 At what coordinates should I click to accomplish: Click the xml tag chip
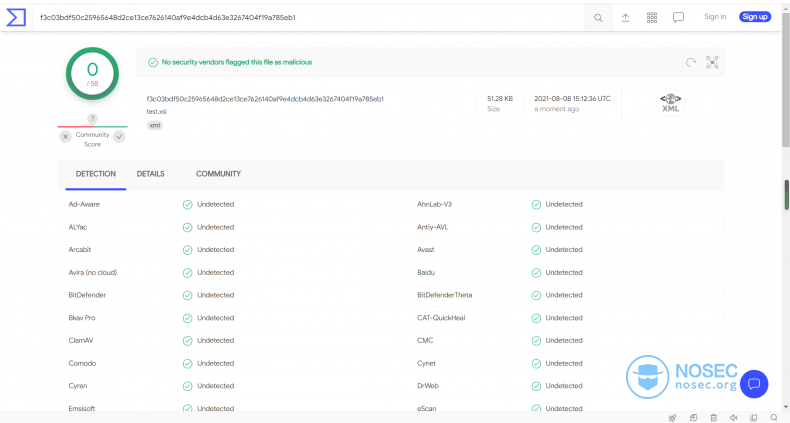click(155, 125)
